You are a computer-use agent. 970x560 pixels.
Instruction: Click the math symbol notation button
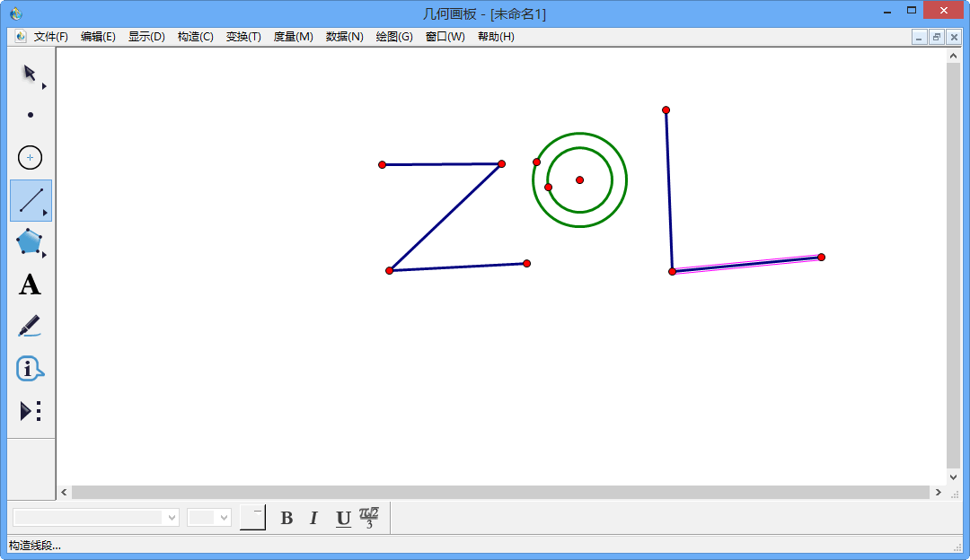coord(369,518)
